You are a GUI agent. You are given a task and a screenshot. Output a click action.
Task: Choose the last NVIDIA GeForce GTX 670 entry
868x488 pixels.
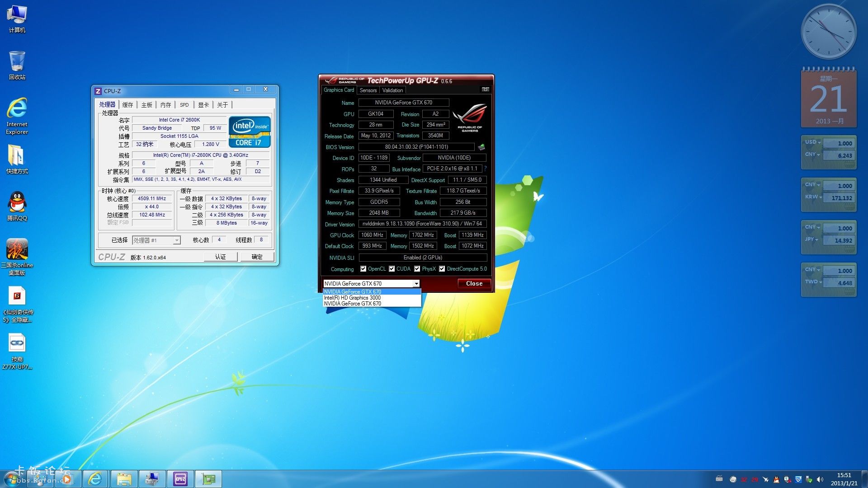click(372, 304)
